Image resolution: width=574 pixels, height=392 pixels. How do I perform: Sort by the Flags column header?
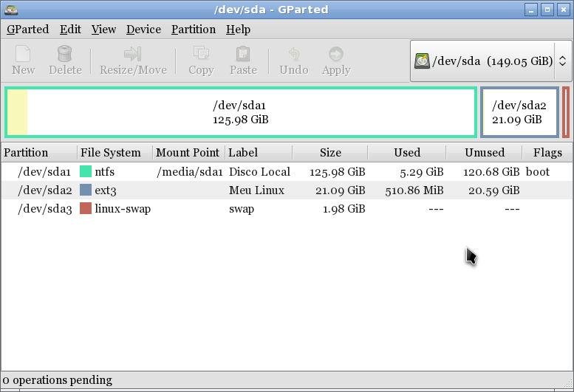click(x=547, y=153)
